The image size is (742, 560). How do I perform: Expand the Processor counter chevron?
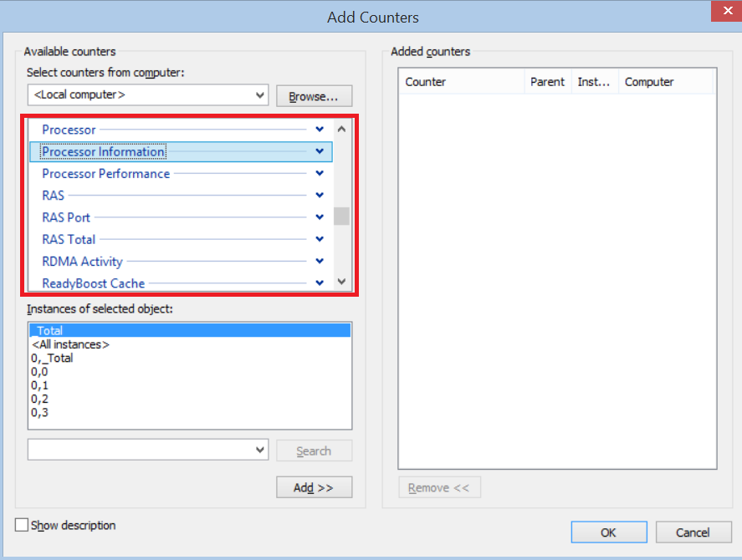pos(320,130)
